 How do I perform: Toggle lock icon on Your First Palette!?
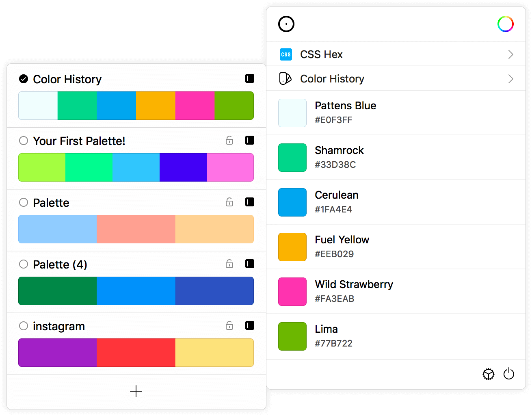(x=229, y=140)
